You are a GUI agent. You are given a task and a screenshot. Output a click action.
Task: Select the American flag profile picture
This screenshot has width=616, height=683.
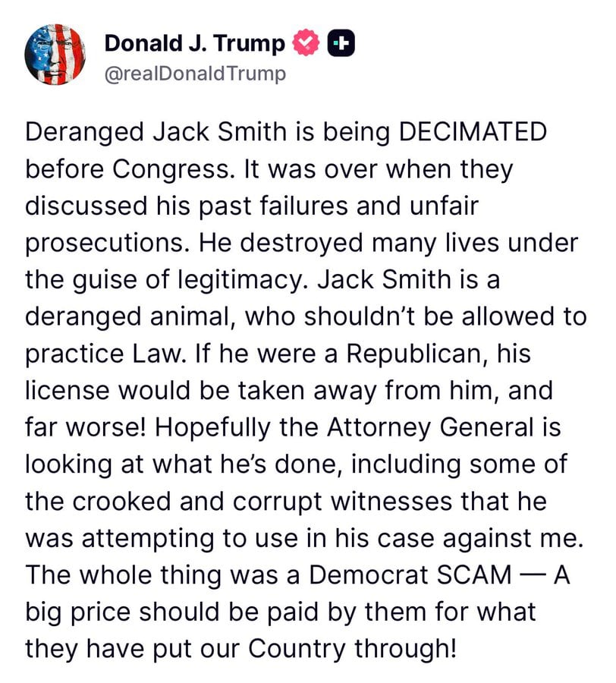(x=54, y=53)
